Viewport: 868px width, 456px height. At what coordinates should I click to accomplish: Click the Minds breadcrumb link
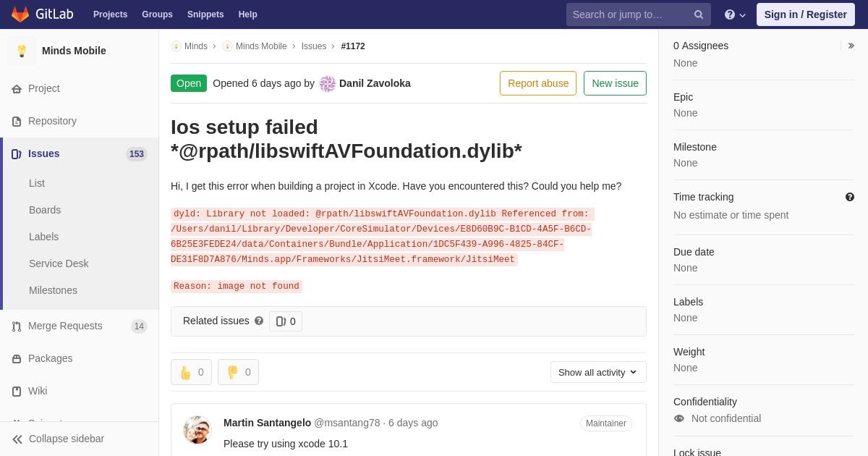click(196, 46)
